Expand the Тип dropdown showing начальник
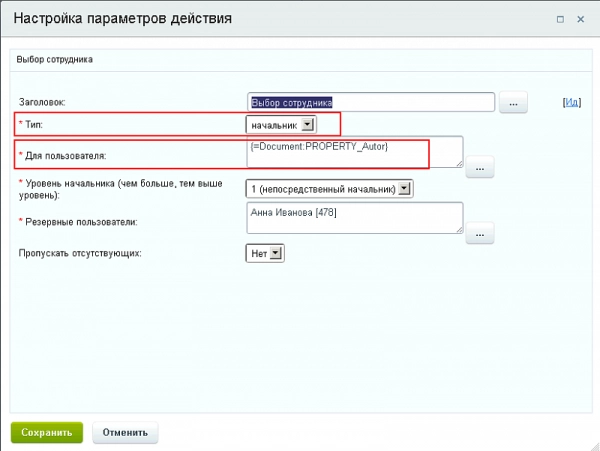600x451 pixels. (281, 125)
